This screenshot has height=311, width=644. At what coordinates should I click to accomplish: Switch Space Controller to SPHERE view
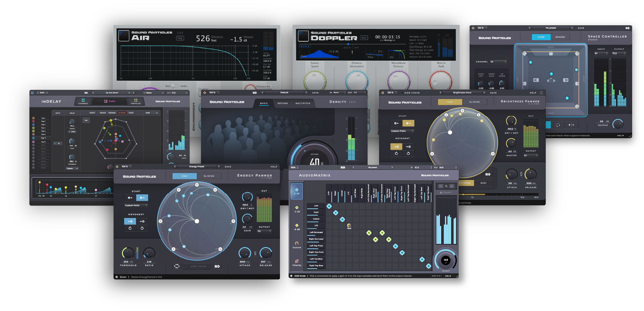click(x=560, y=37)
